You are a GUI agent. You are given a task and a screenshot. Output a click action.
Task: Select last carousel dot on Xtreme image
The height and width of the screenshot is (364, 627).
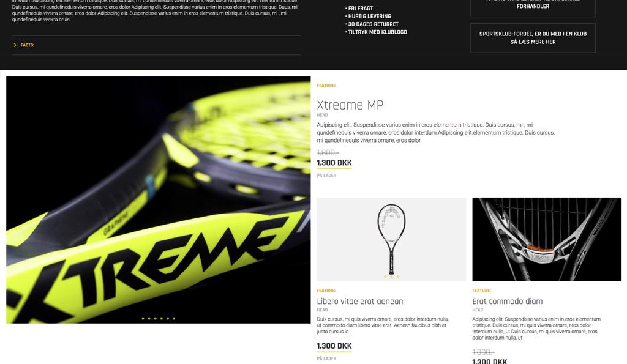coord(174,319)
